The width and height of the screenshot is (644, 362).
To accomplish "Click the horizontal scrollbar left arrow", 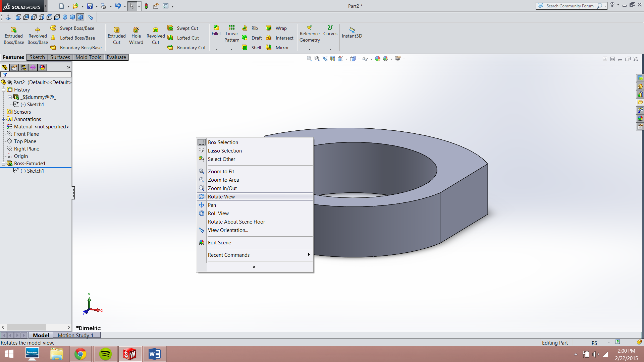I will (x=3, y=327).
